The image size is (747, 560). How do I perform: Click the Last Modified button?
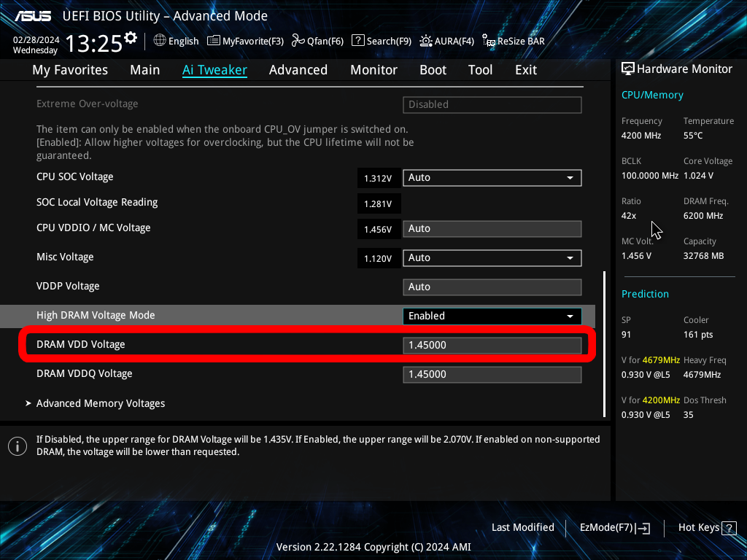click(523, 528)
